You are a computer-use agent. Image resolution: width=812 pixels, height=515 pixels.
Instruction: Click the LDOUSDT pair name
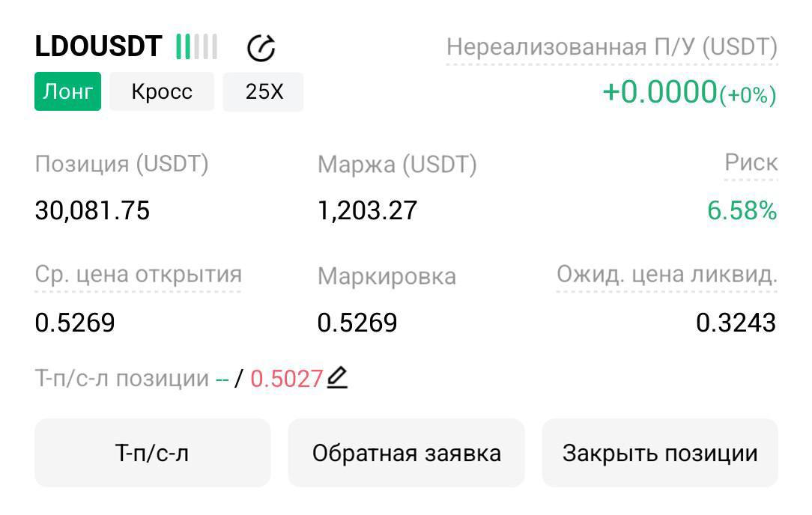(97, 46)
